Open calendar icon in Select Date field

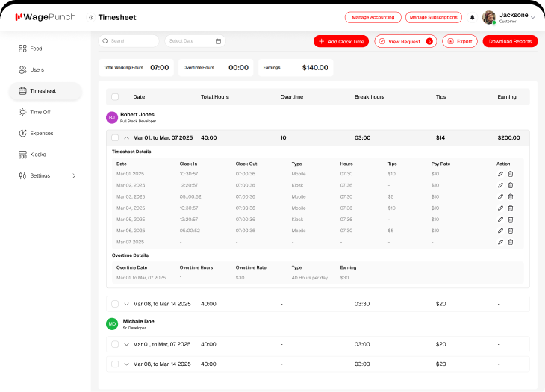click(x=218, y=41)
